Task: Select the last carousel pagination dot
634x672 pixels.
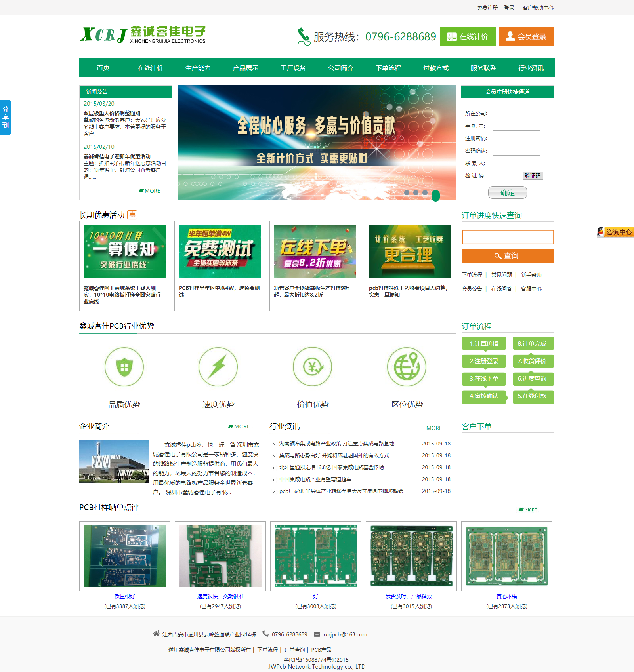Action: coord(435,194)
